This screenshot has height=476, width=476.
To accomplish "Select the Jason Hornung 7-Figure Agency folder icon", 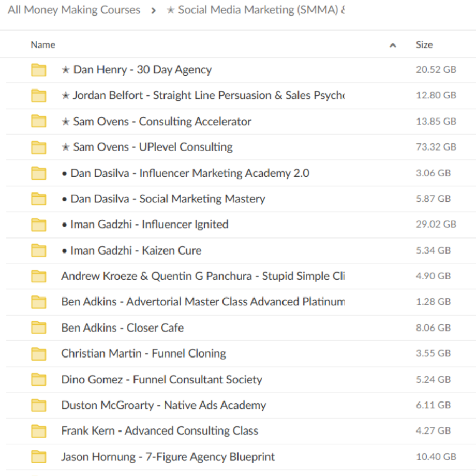I will point(38,457).
